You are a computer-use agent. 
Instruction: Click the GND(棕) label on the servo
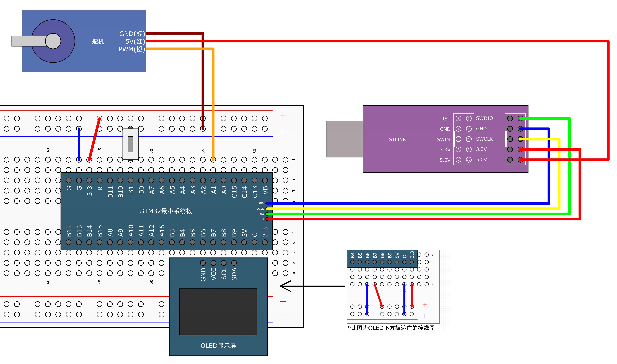(x=132, y=34)
